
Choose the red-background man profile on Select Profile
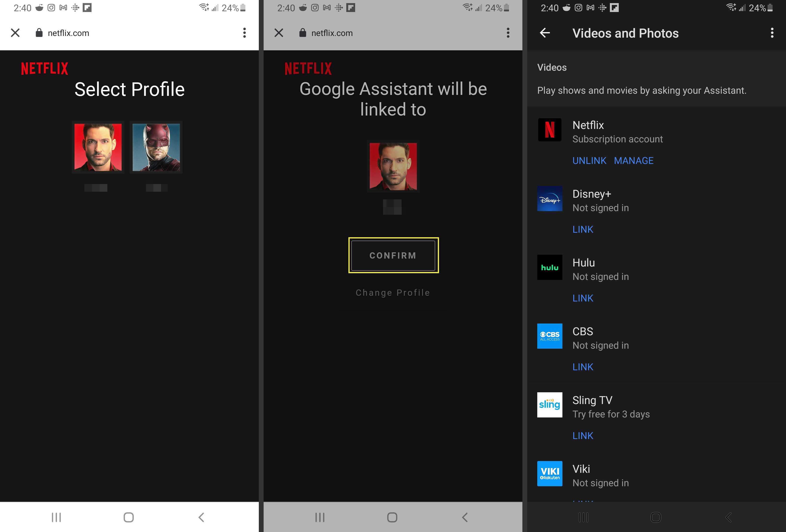(x=98, y=147)
